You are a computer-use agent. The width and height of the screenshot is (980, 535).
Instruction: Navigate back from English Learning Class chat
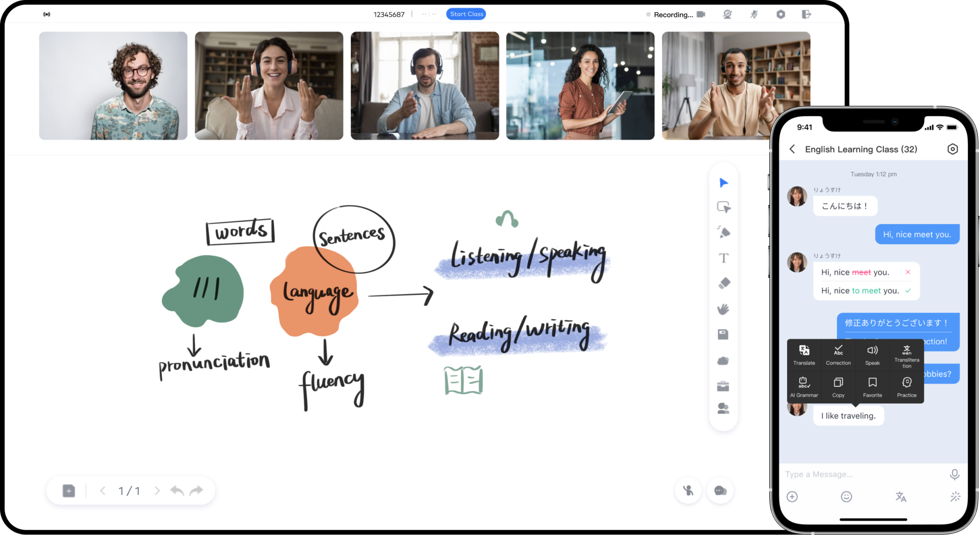point(792,149)
